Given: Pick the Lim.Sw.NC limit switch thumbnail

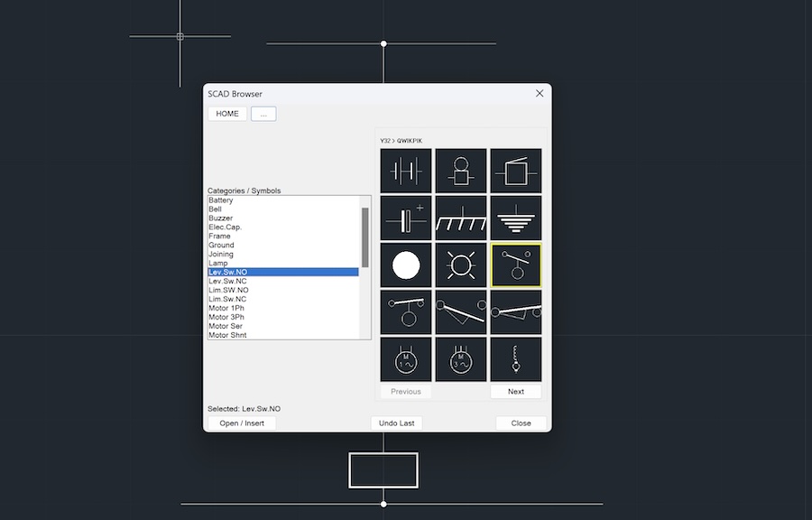Looking at the screenshot, I should 516,312.
